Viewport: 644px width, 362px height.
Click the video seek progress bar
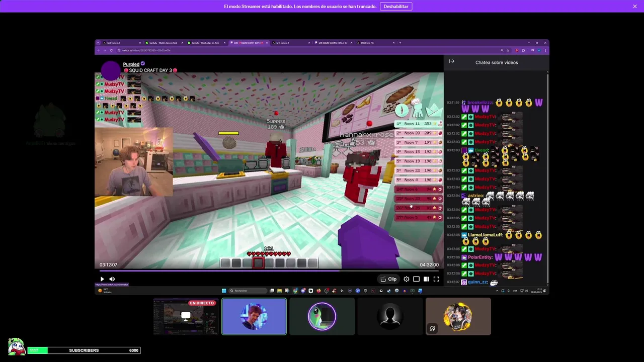click(x=269, y=270)
